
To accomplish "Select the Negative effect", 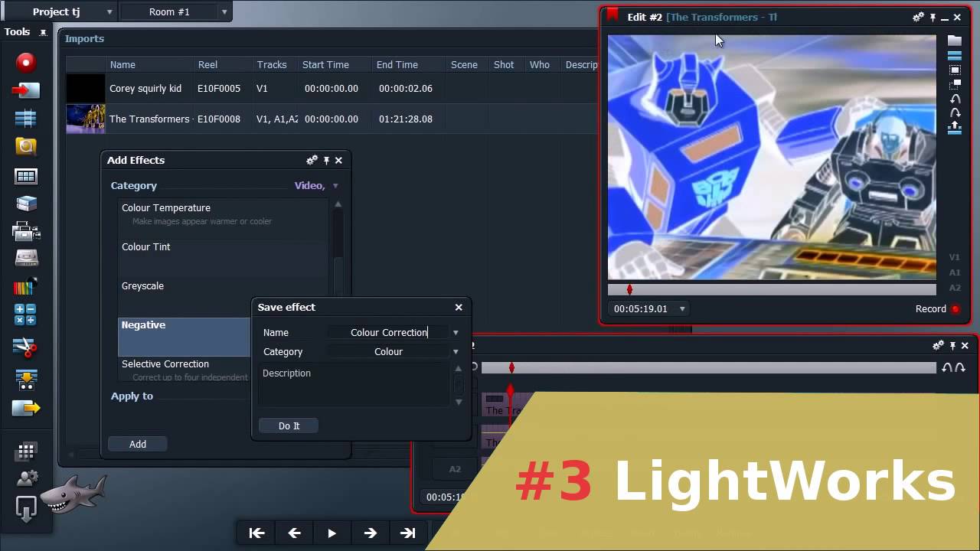I will tap(185, 337).
